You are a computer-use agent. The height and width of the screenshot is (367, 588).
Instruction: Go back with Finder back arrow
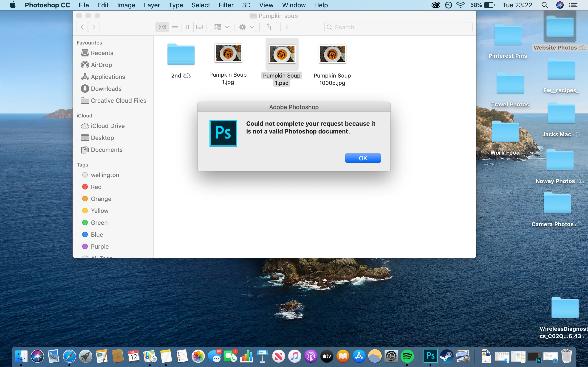tap(82, 27)
